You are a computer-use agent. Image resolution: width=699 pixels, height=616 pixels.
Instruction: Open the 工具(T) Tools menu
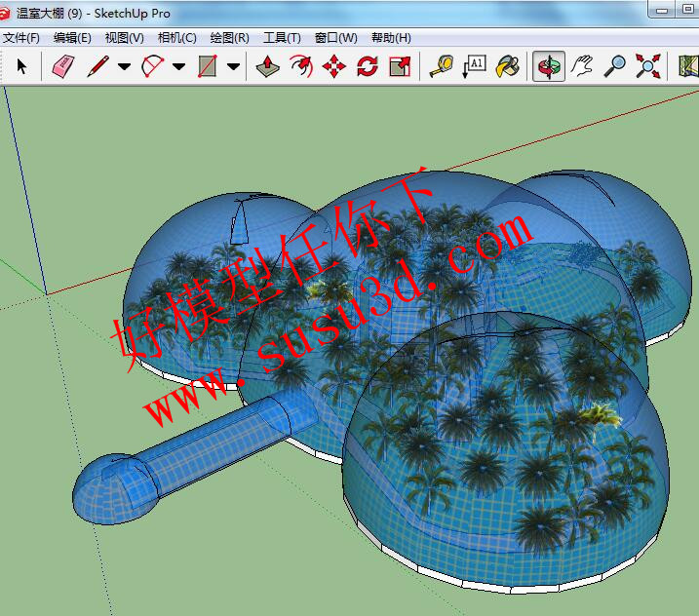(x=282, y=38)
